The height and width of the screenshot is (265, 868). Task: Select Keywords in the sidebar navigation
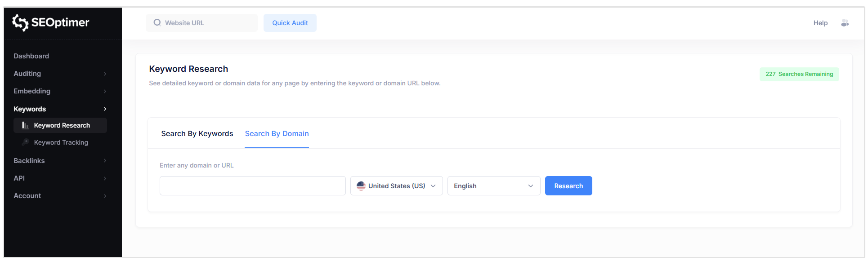click(30, 109)
